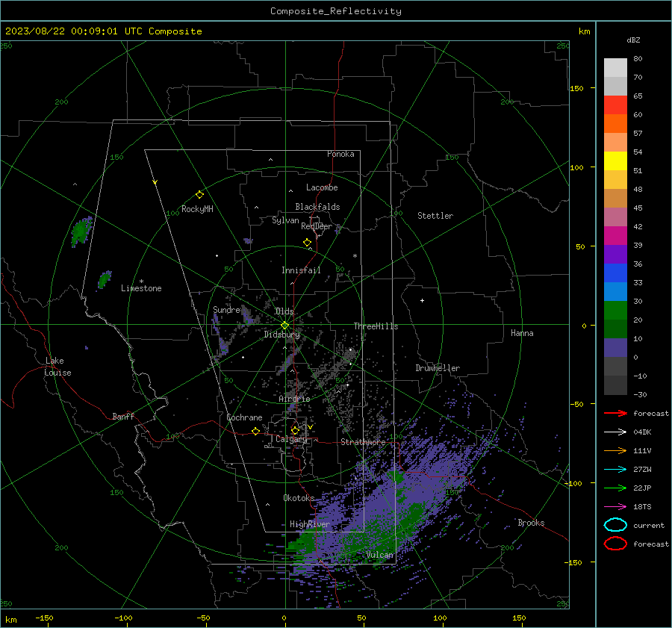Click the green 22JP arrow icon
The image size is (672, 628).
pyautogui.click(x=615, y=488)
